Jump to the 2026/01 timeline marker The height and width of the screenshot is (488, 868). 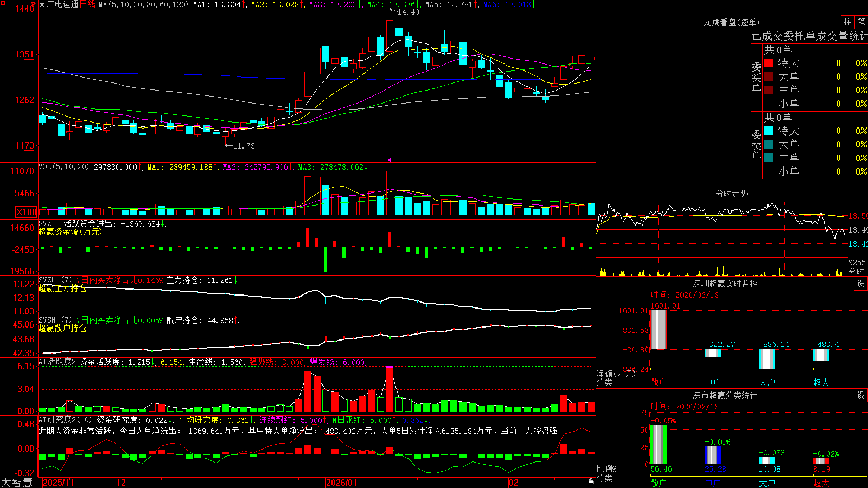341,483
